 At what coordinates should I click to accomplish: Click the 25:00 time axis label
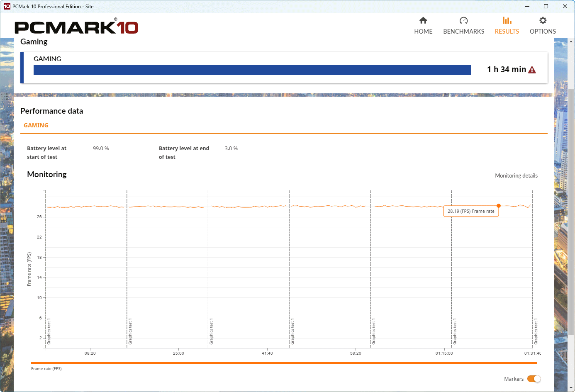pos(178,353)
